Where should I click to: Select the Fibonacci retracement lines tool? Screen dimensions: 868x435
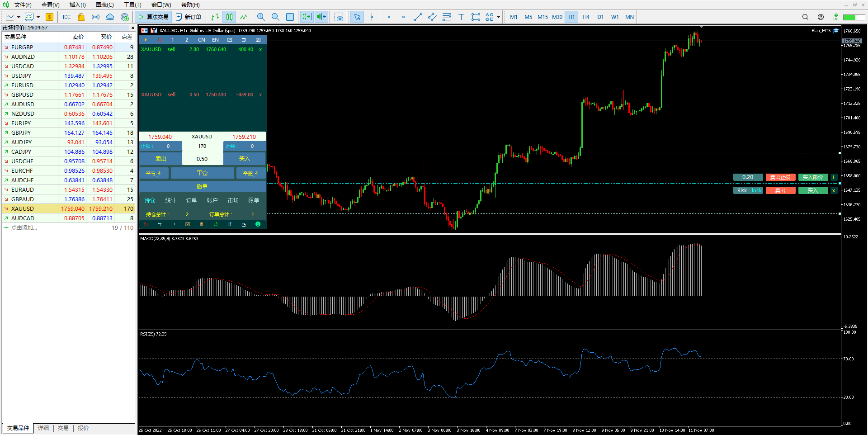[447, 17]
